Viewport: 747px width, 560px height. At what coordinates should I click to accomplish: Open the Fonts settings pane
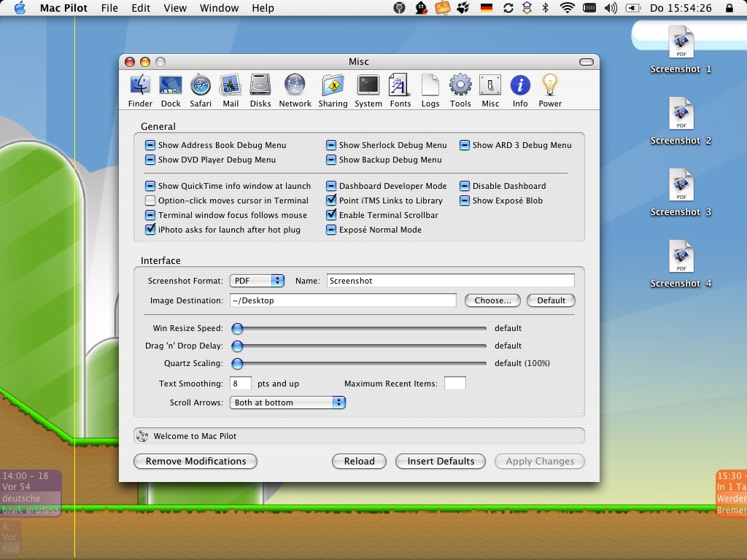400,90
